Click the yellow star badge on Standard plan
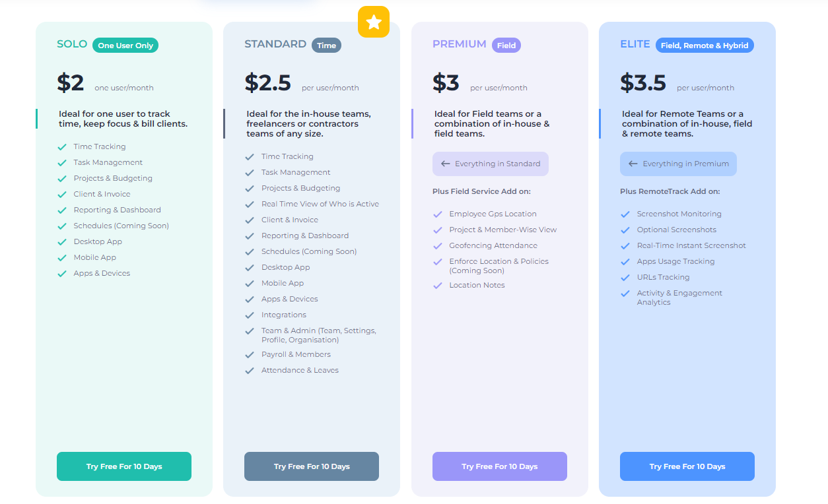The width and height of the screenshot is (828, 504). pyautogui.click(x=374, y=22)
